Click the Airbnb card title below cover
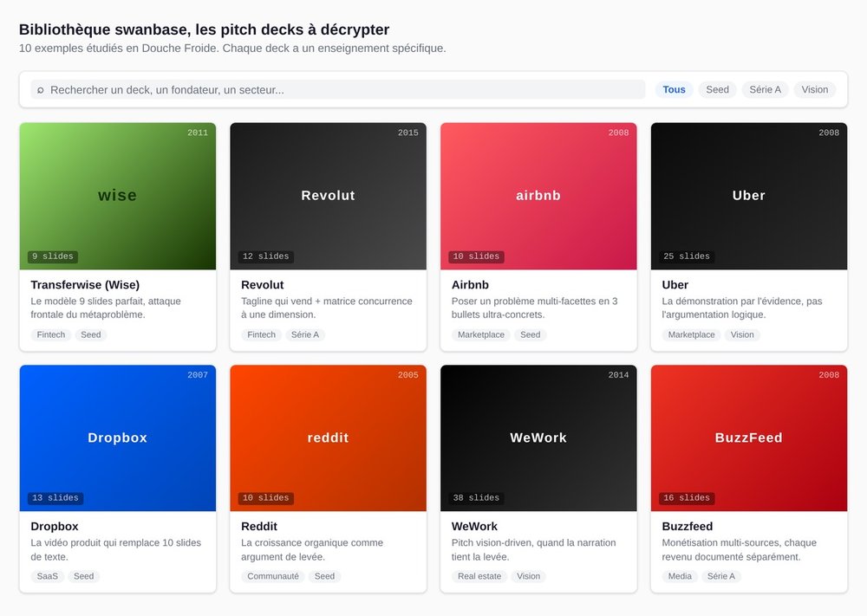Image resolution: width=867 pixels, height=616 pixels. click(470, 284)
